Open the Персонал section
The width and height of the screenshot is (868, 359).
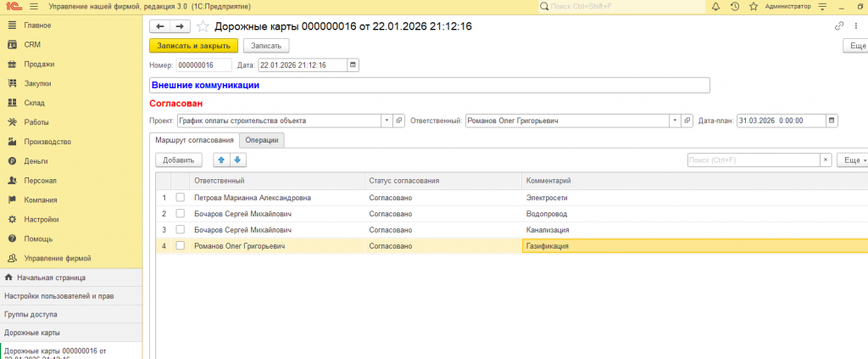point(71,181)
